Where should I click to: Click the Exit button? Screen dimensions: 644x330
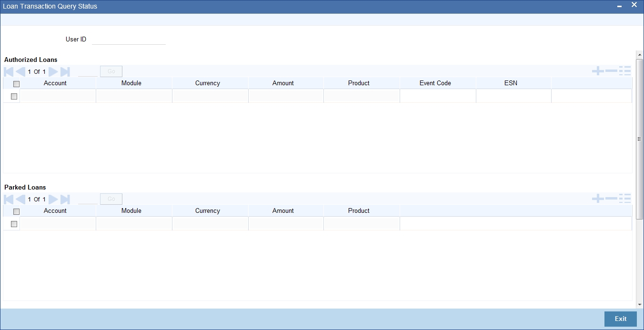coord(621,319)
